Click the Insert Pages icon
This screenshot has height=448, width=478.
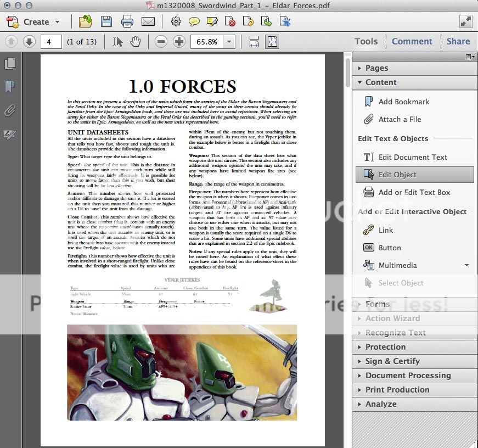(285, 21)
